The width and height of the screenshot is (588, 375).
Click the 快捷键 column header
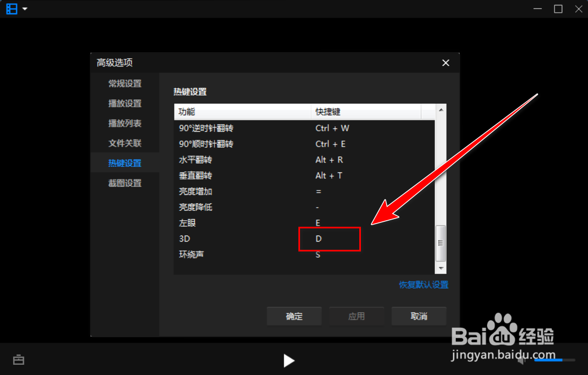pos(366,112)
